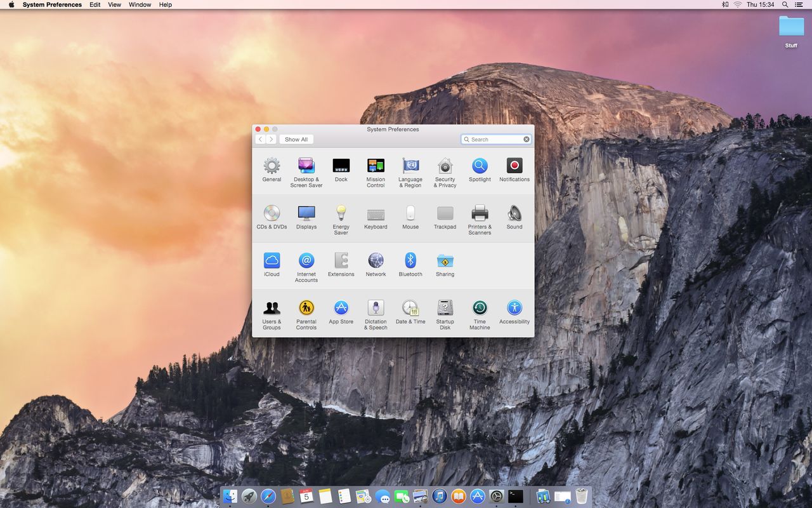This screenshot has width=812, height=508.
Task: Select the Stuff folder on the desktop
Action: tap(791, 31)
